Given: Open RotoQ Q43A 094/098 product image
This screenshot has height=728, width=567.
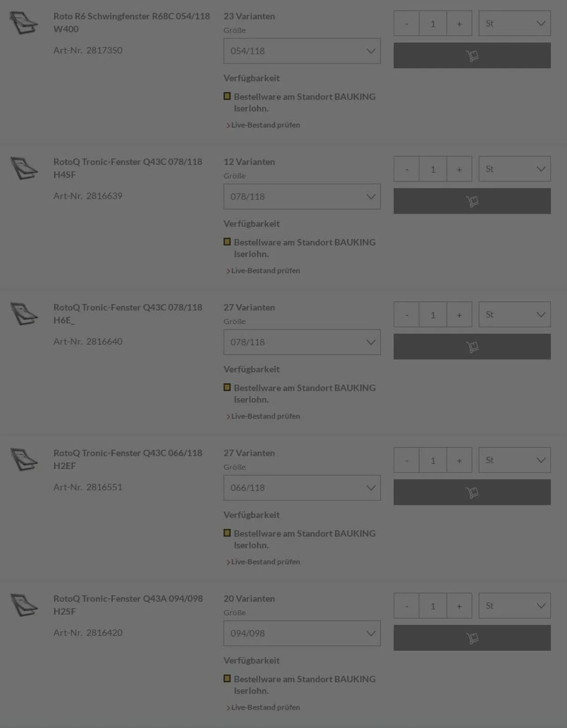Looking at the screenshot, I should (x=24, y=605).
